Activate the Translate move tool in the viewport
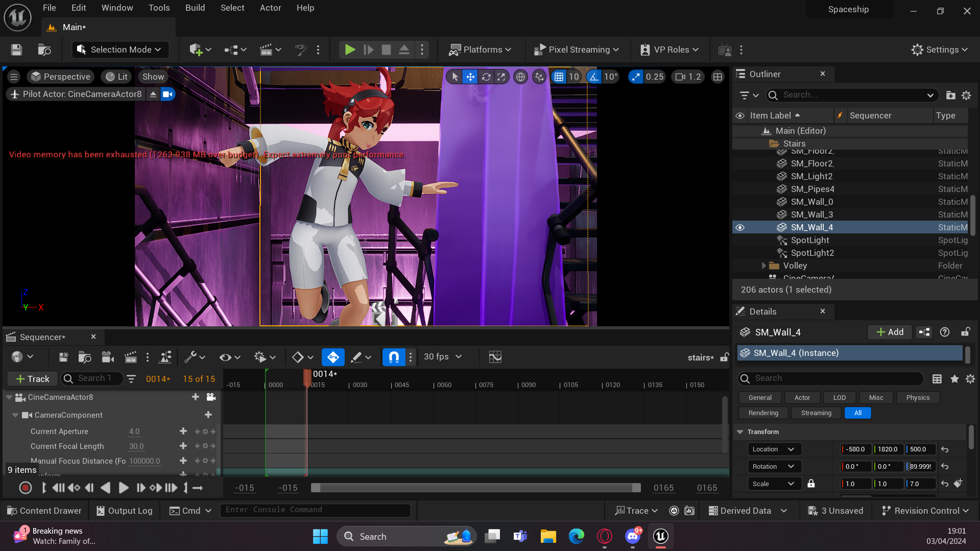Viewport: 980px width, 551px height. click(470, 77)
